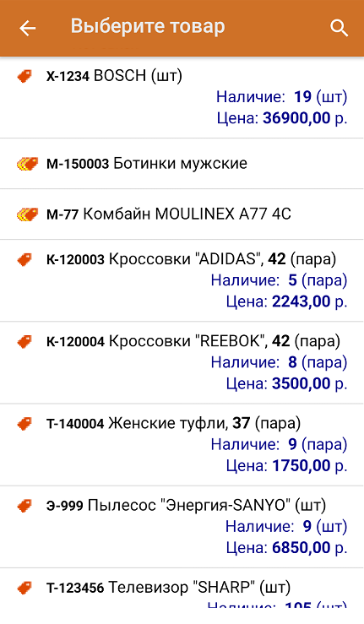This screenshot has width=364, height=624.
Task: Click the Выберите товар header title
Action: coord(148,27)
